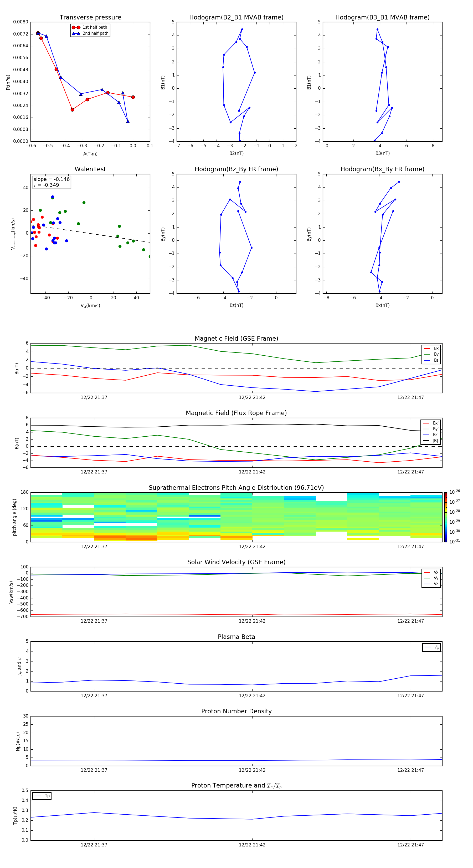Image resolution: width=473 pixels, height=868 pixels.
Task: Click the 'Magnetic Field (GSE Frame)' title
Action: (x=236, y=339)
